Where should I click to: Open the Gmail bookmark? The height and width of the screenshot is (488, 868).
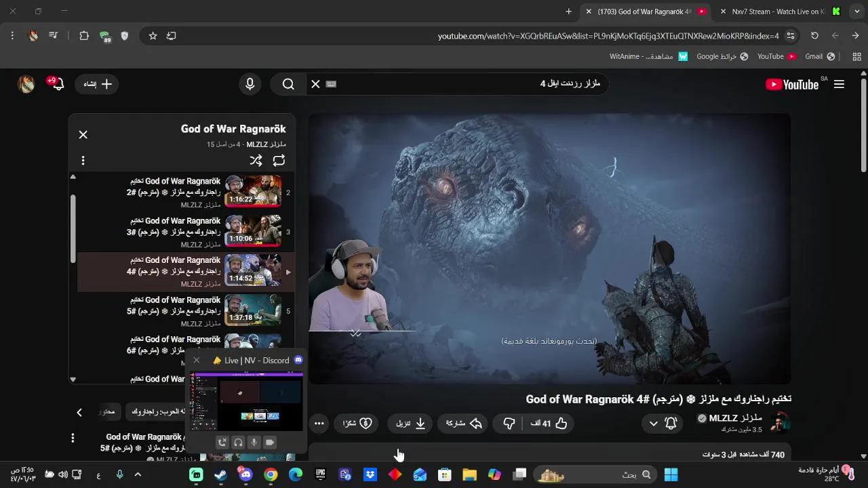point(820,56)
